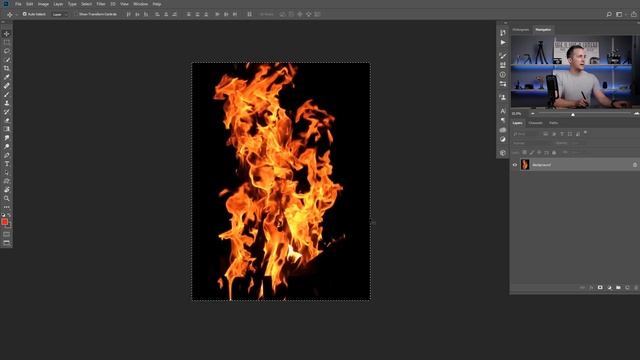Hide the Background layer with eye icon
640x360 pixels.
click(515, 165)
